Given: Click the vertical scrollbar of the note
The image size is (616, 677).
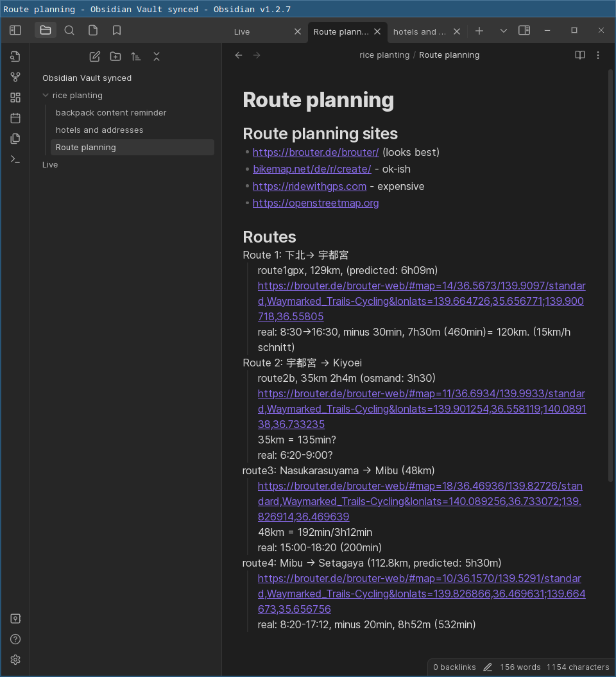Looking at the screenshot, I should tap(610, 277).
